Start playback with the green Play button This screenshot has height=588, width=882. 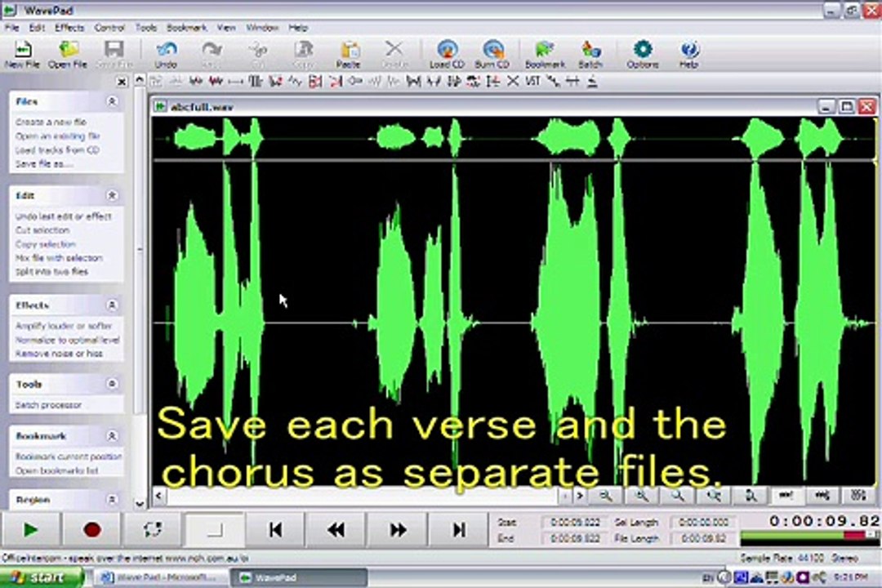30,529
